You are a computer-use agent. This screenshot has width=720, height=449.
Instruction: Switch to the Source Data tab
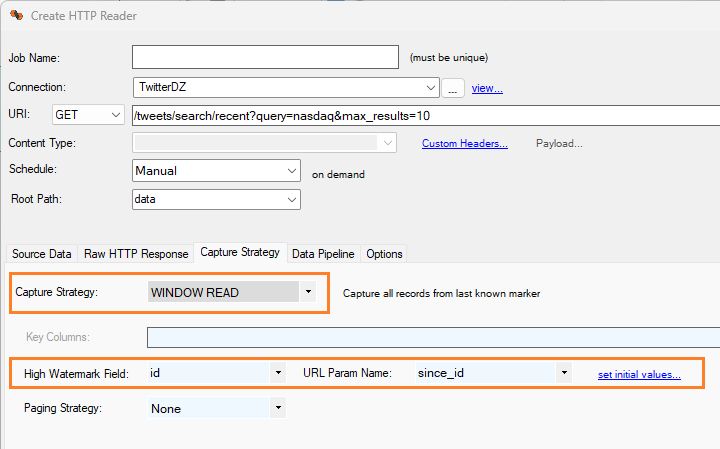point(41,254)
